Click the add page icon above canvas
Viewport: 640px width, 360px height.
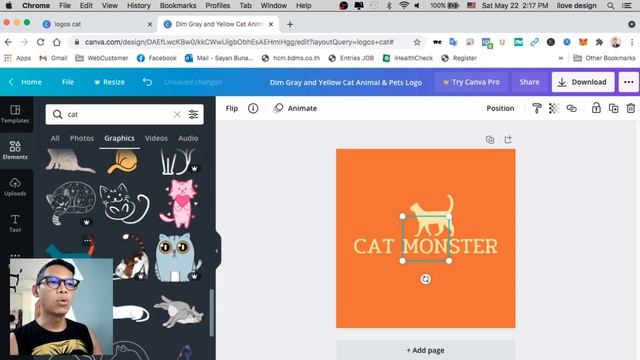508,140
